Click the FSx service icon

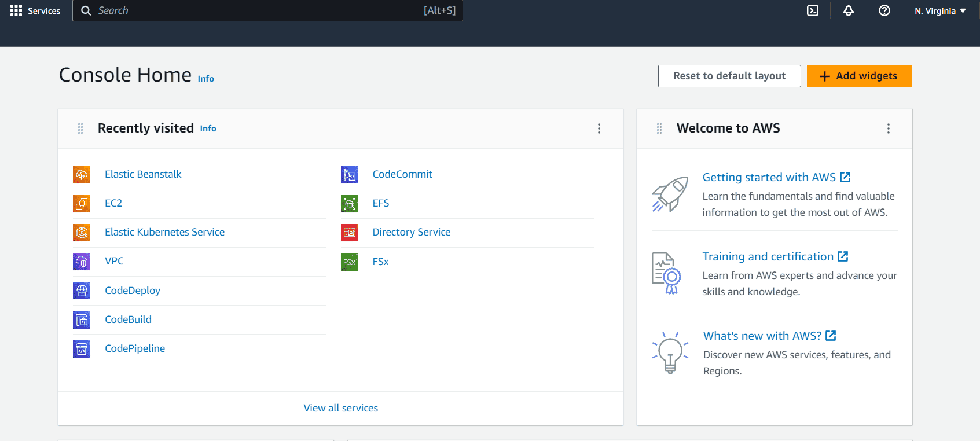click(x=350, y=262)
